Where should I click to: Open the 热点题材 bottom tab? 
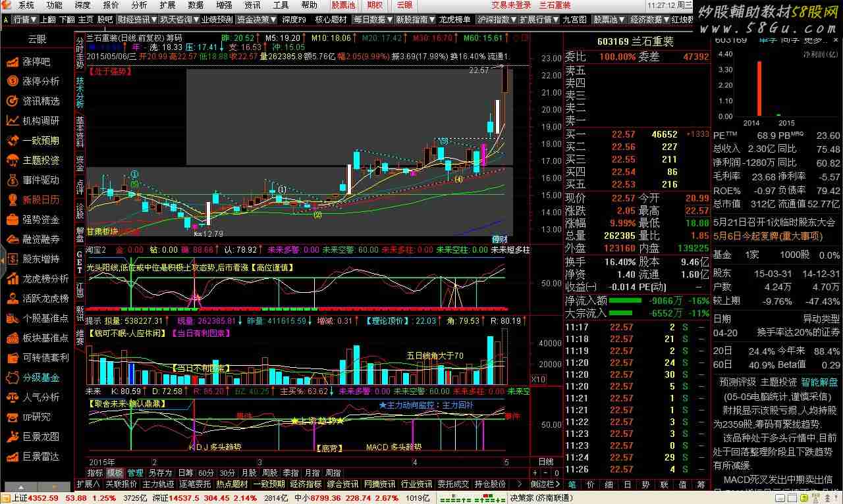click(x=232, y=484)
